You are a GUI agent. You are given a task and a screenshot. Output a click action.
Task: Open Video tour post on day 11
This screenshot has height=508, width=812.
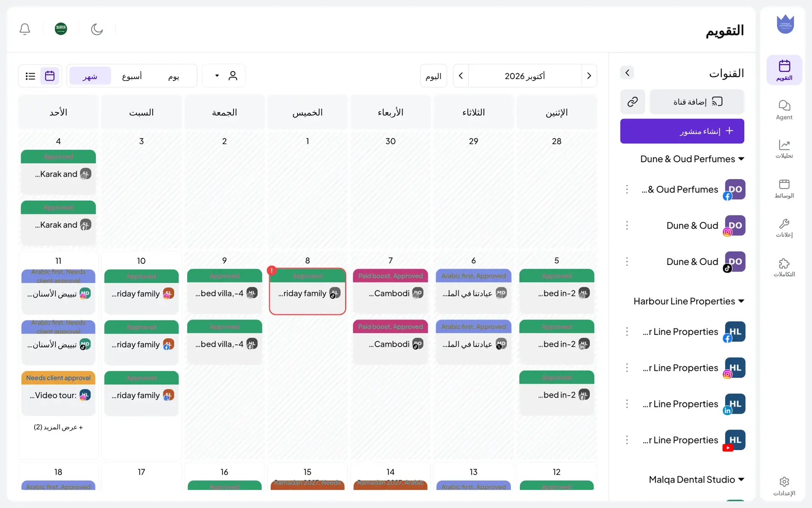pos(58,393)
